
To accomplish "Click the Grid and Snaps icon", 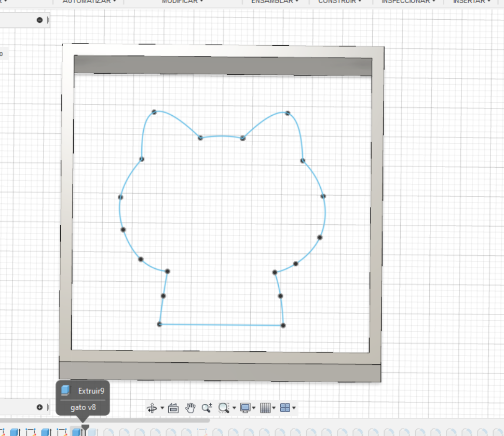I will (x=265, y=407).
